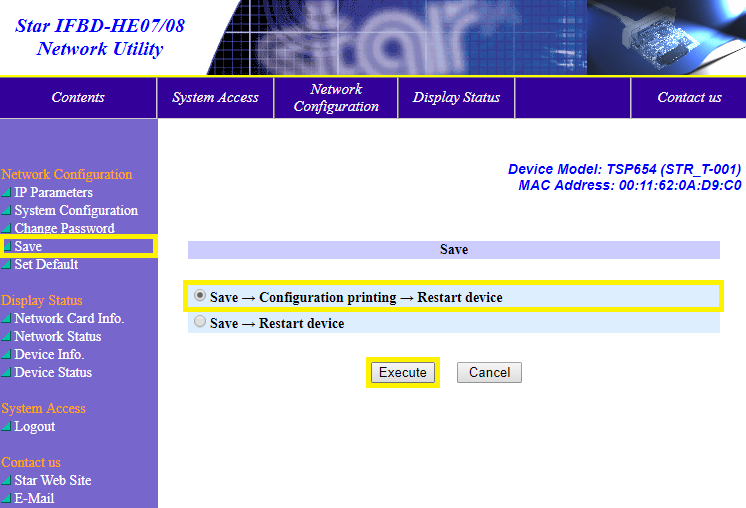Click the Save section header bar

(453, 250)
